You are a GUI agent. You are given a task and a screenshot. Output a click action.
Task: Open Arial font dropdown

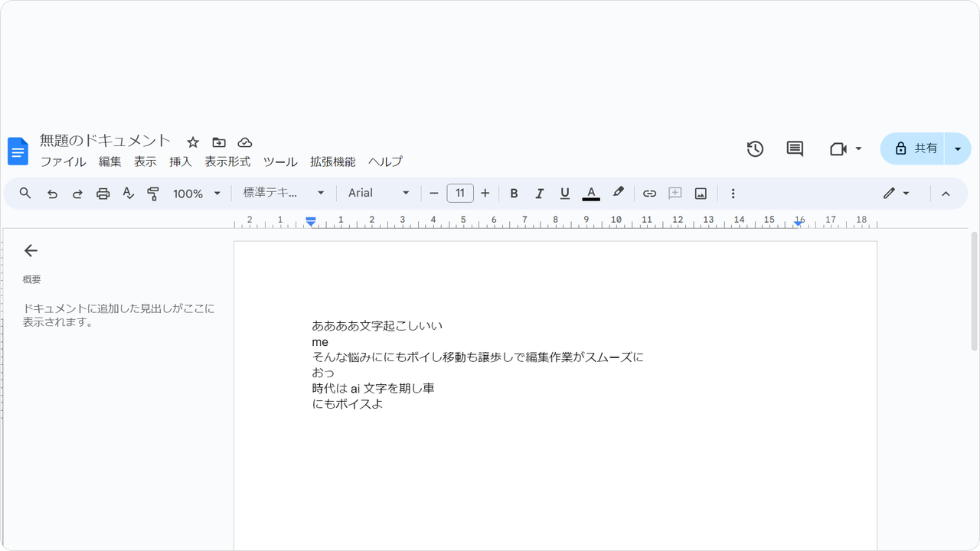pos(379,194)
